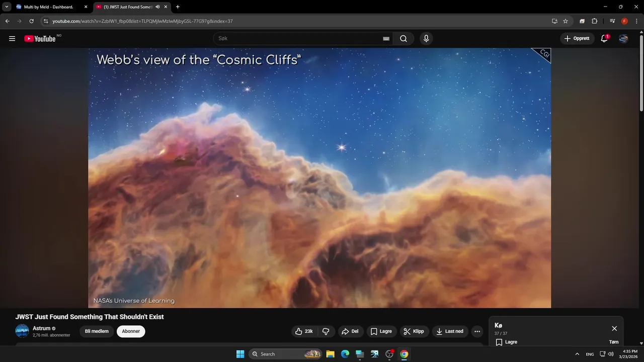The height and width of the screenshot is (362, 644).
Task: Open the YouTube account avatar menu
Action: pos(623,39)
